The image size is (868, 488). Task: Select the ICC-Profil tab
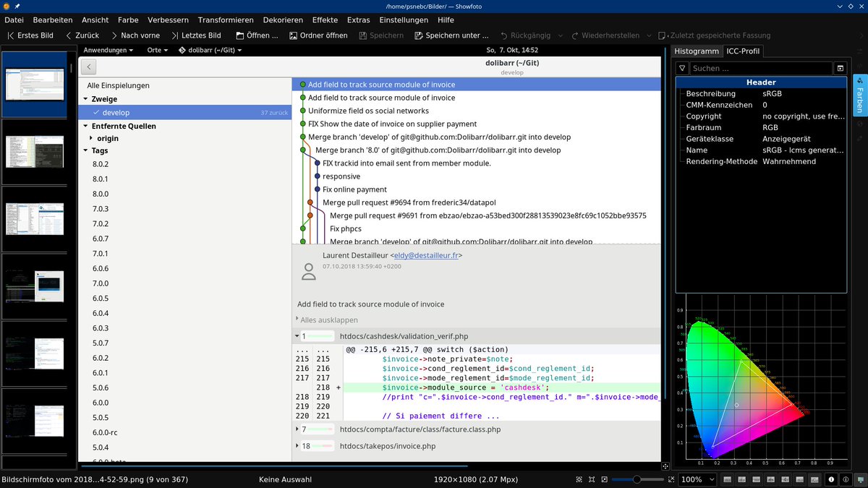tap(743, 51)
